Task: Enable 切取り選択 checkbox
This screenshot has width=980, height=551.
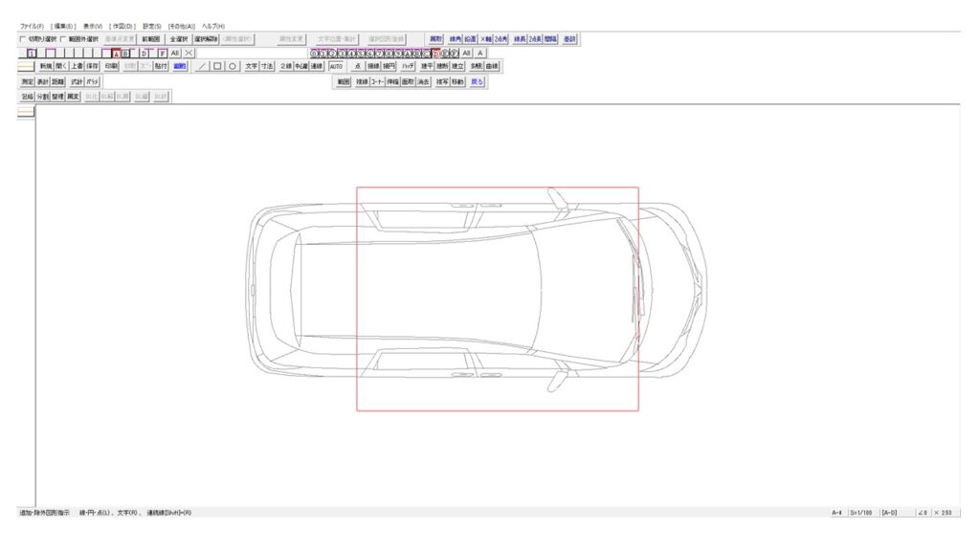Action: (x=23, y=39)
